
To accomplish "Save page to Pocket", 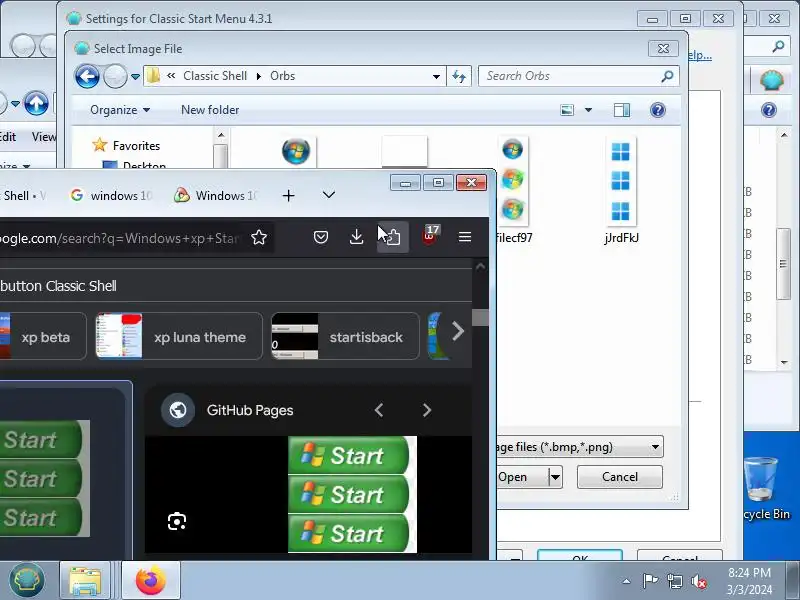I will point(321,237).
